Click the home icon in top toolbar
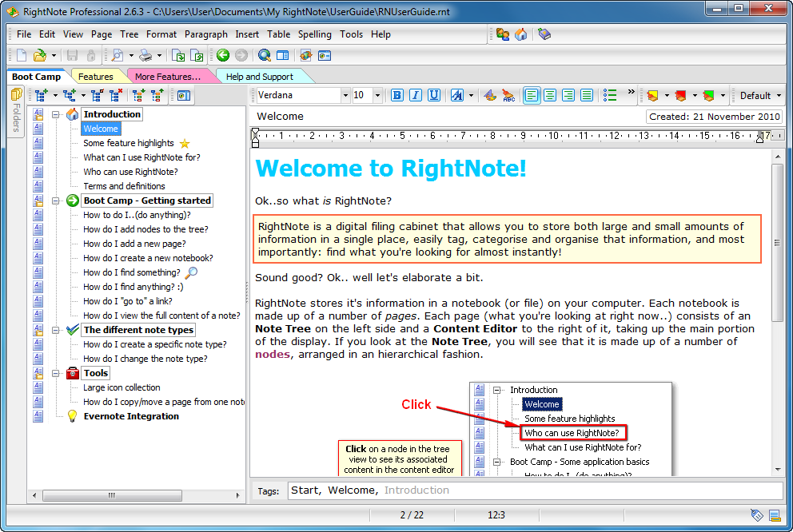This screenshot has width=793, height=532. tap(520, 34)
